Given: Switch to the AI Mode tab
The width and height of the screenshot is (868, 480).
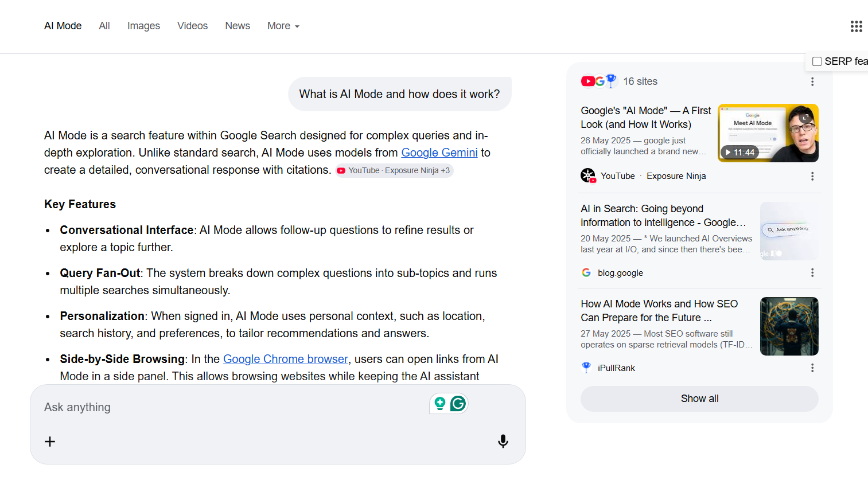Looking at the screenshot, I should click(63, 26).
